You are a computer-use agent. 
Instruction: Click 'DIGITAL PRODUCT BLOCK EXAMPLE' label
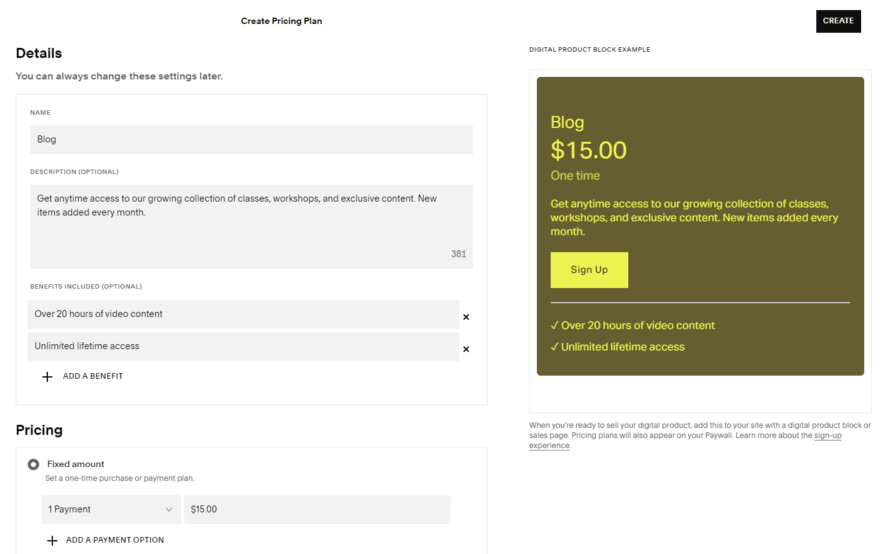click(x=589, y=49)
